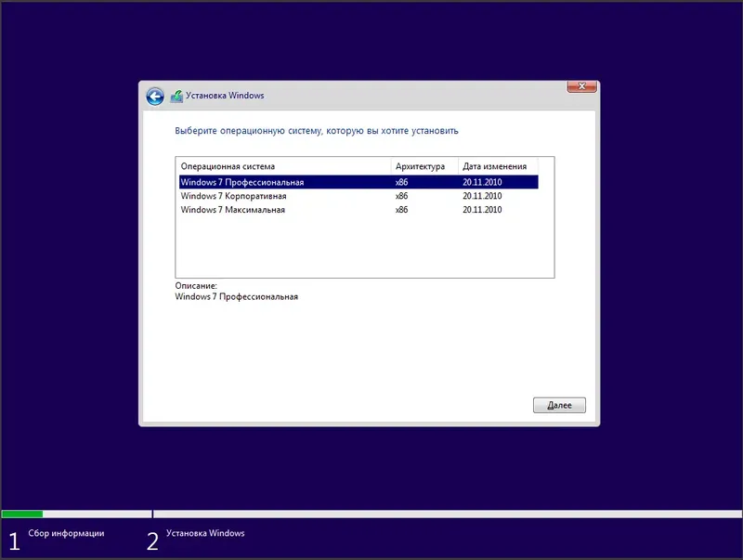Close the Установка Windows dialog
The width and height of the screenshot is (743, 560).
581,86
